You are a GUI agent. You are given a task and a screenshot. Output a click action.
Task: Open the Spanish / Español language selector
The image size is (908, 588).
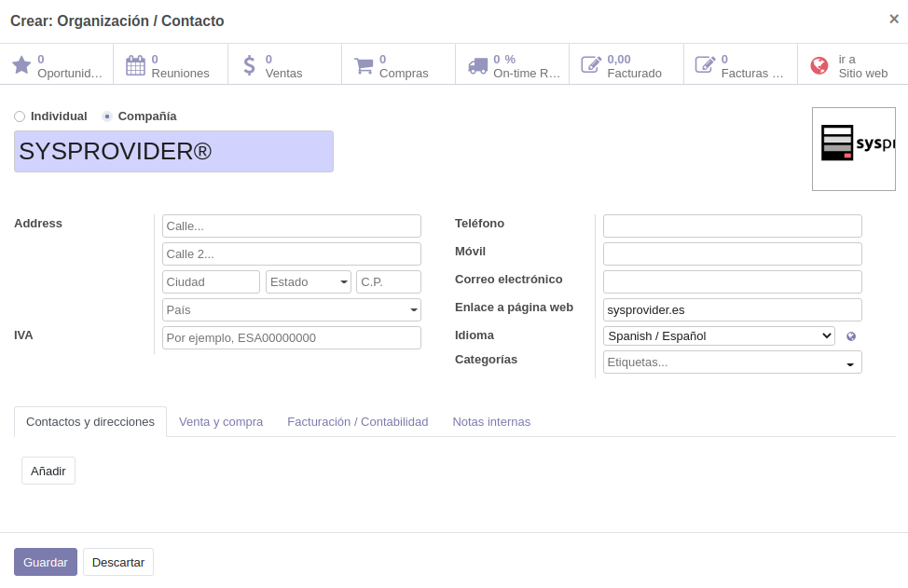pos(718,336)
